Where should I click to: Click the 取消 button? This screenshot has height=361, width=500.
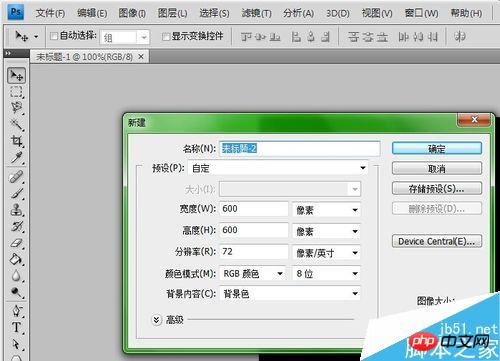[437, 169]
